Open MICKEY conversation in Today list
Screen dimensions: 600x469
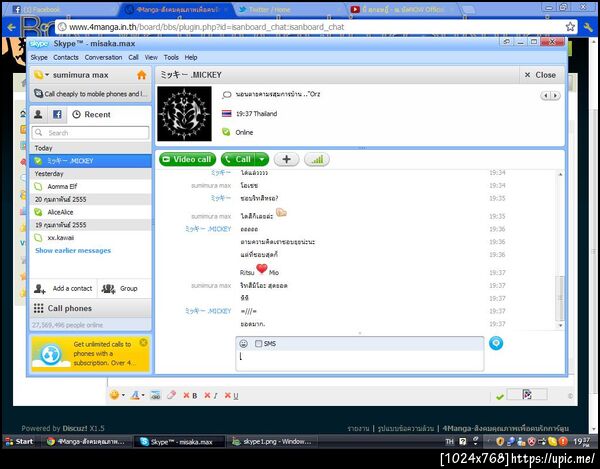point(90,161)
